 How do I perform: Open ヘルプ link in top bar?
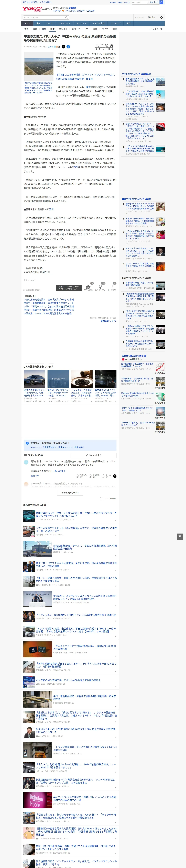pos(127,2)
